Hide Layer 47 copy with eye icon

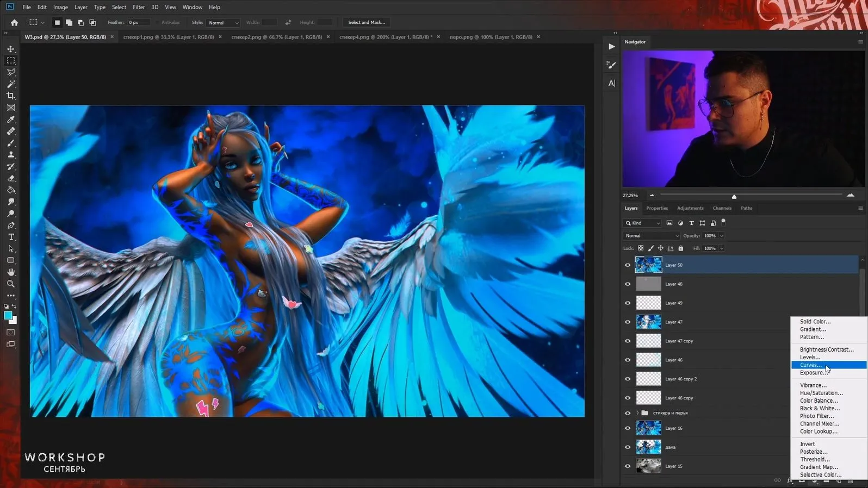(x=628, y=341)
